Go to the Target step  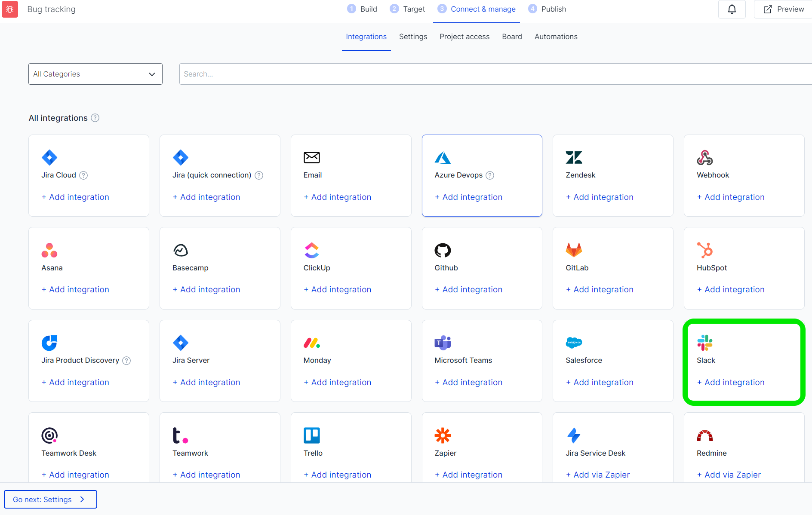coord(407,9)
